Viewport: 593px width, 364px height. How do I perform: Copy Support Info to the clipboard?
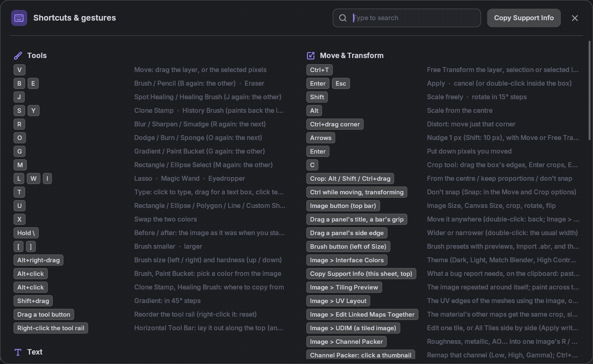pyautogui.click(x=524, y=18)
